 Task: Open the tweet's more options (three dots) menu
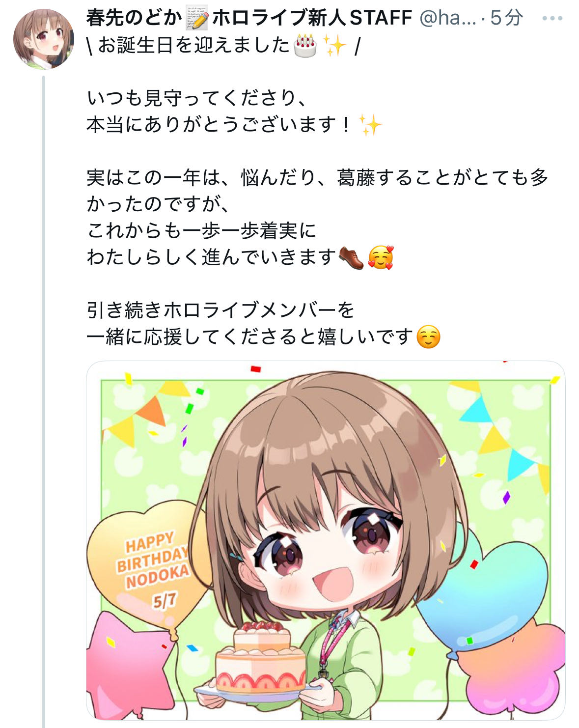552,19
